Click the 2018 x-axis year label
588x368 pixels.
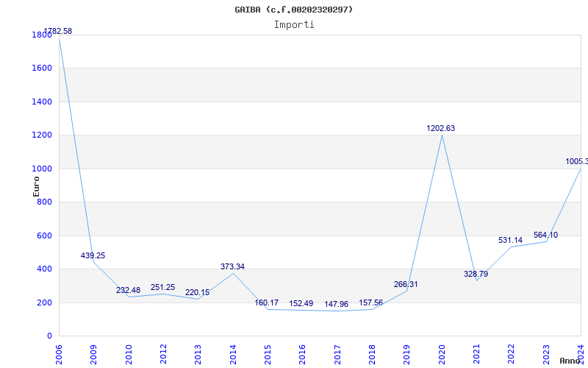[372, 355]
